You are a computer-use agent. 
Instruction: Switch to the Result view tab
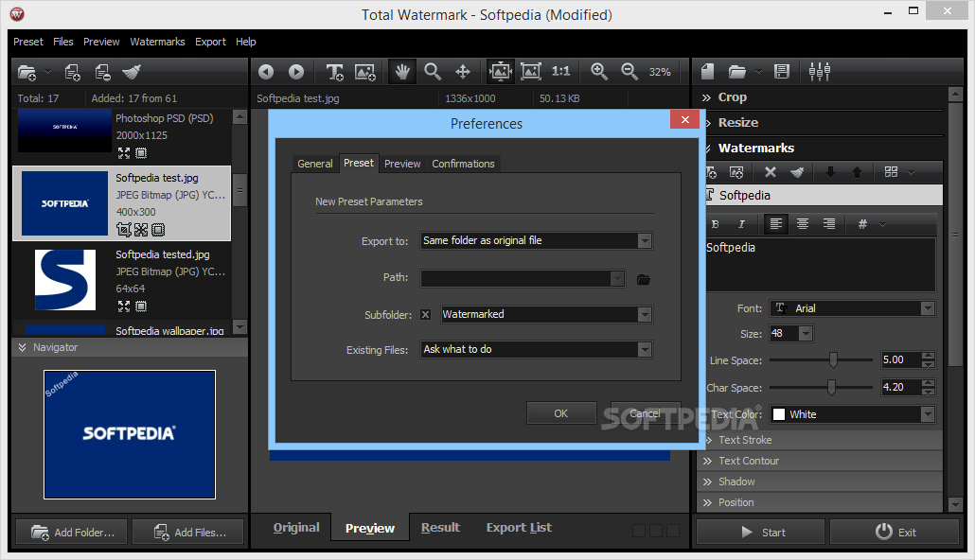(440, 528)
